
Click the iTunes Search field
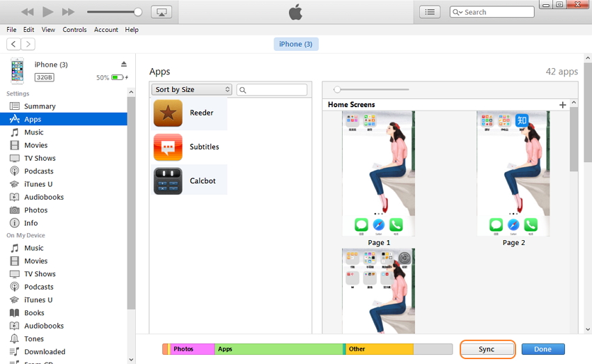pyautogui.click(x=492, y=12)
